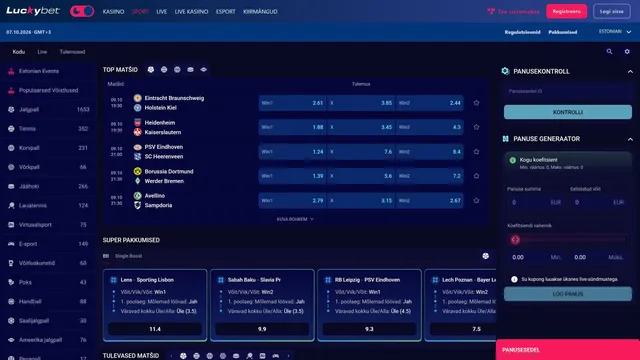Filter Top Matšid by American football icon
The height and width of the screenshot is (360, 640).
point(204,70)
